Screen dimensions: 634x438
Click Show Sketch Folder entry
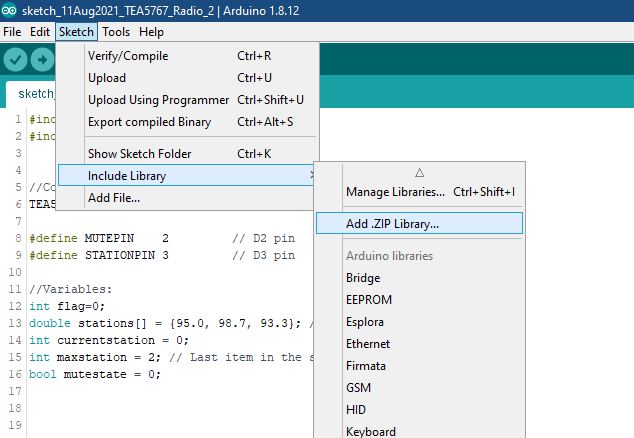pyautogui.click(x=139, y=154)
